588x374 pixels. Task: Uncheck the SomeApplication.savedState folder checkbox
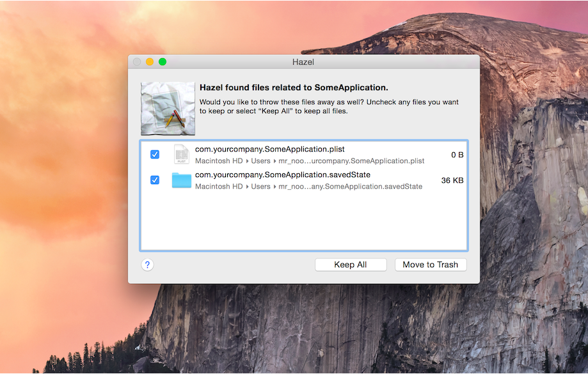click(154, 180)
